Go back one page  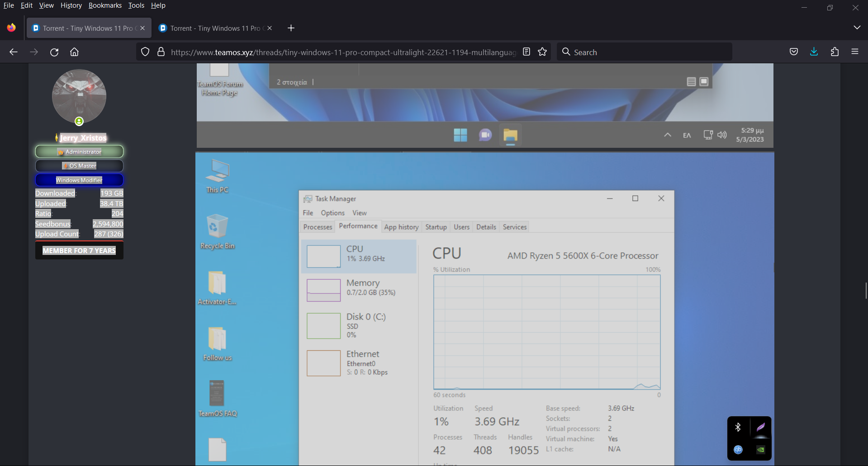pos(14,52)
